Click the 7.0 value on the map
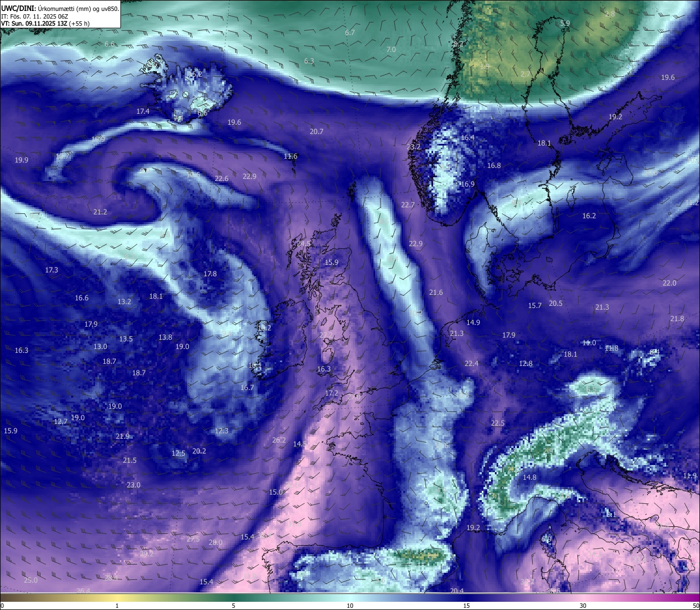 pos(391,50)
